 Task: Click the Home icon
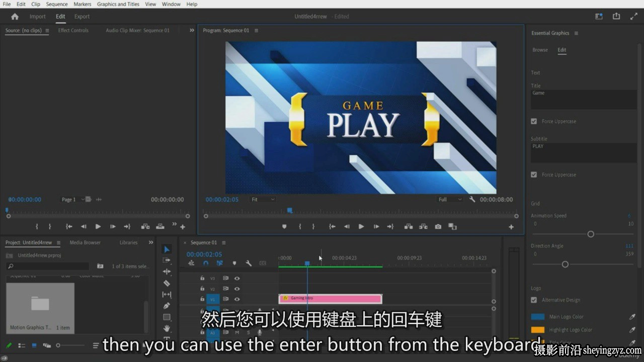click(15, 17)
